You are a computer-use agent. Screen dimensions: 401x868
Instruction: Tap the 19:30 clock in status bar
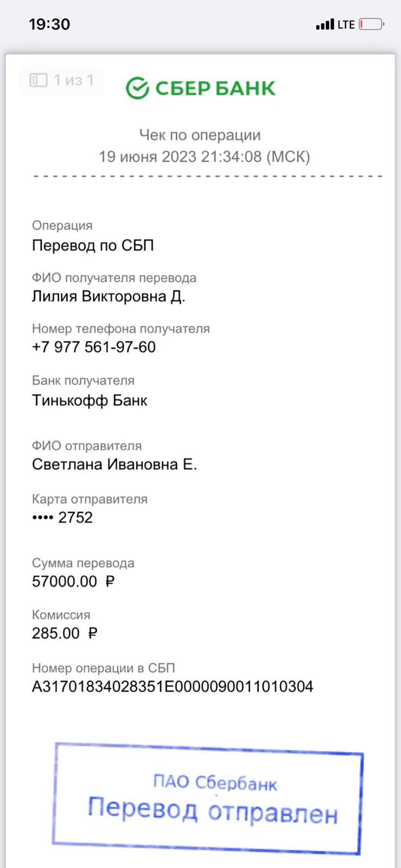coord(49,24)
